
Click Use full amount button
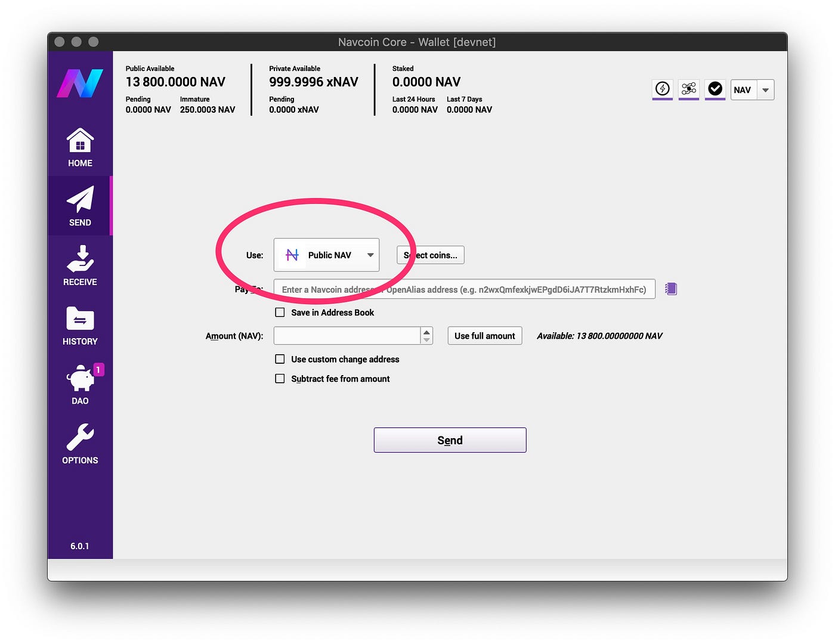tap(485, 336)
